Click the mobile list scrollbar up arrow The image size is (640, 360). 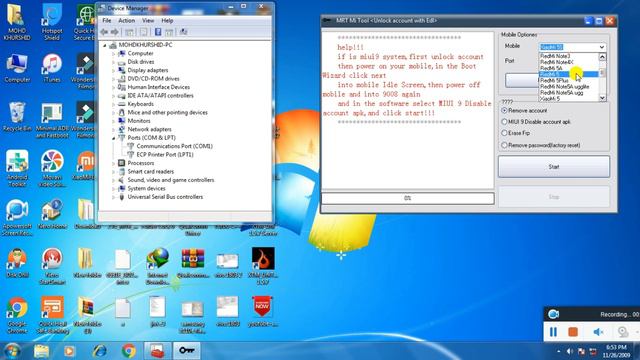602,57
